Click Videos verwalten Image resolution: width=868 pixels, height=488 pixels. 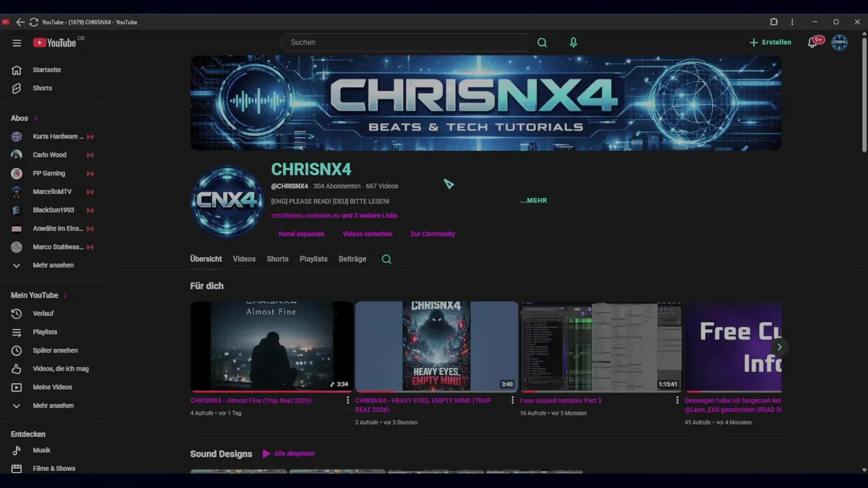pyautogui.click(x=368, y=234)
